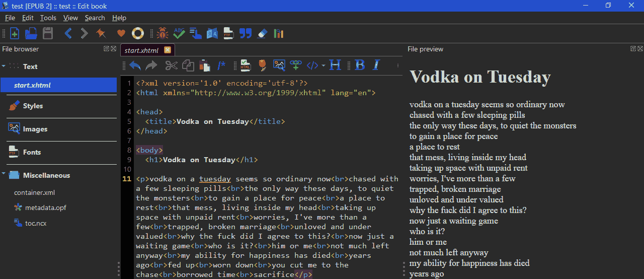Screen dimensions: 644x279
Task: Open the Search menu
Action: pos(95,18)
